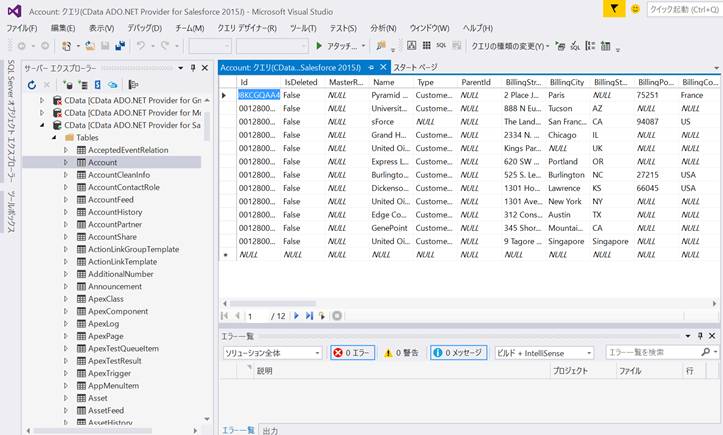Toggle the 0 警告 warnings filter
Screen dimensions: 723x435
pos(400,353)
